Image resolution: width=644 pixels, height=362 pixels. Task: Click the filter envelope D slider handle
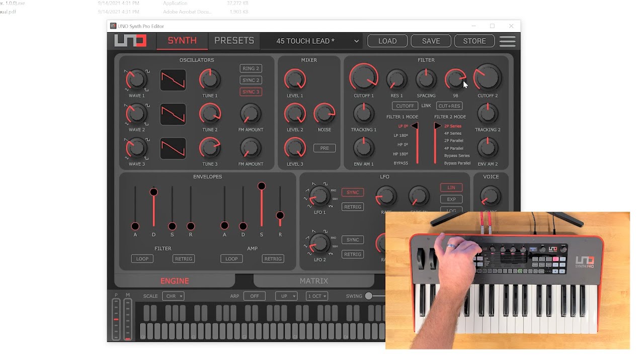tap(153, 192)
